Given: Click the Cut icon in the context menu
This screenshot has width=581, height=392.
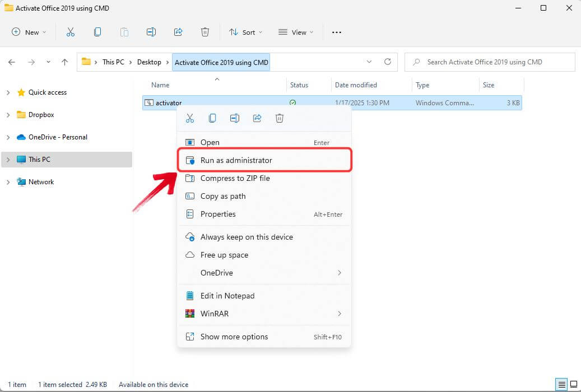Looking at the screenshot, I should point(190,118).
